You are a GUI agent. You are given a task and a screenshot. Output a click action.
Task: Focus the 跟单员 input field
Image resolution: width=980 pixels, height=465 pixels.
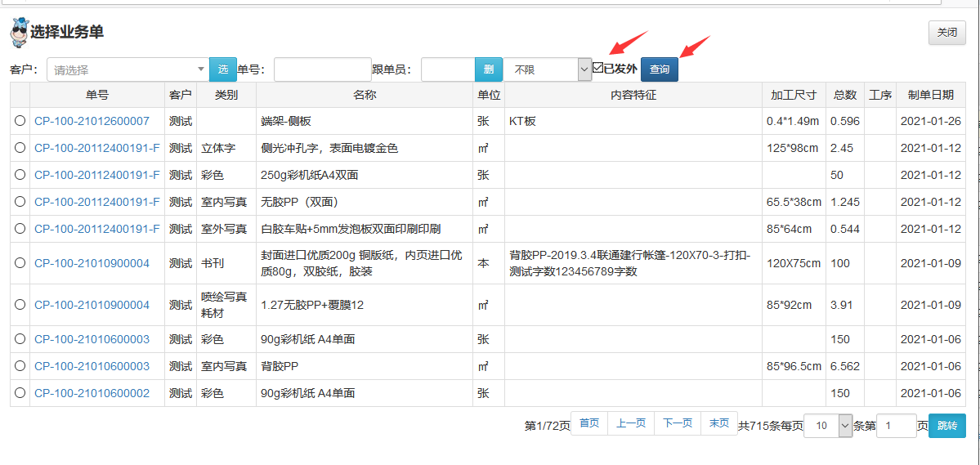point(448,69)
